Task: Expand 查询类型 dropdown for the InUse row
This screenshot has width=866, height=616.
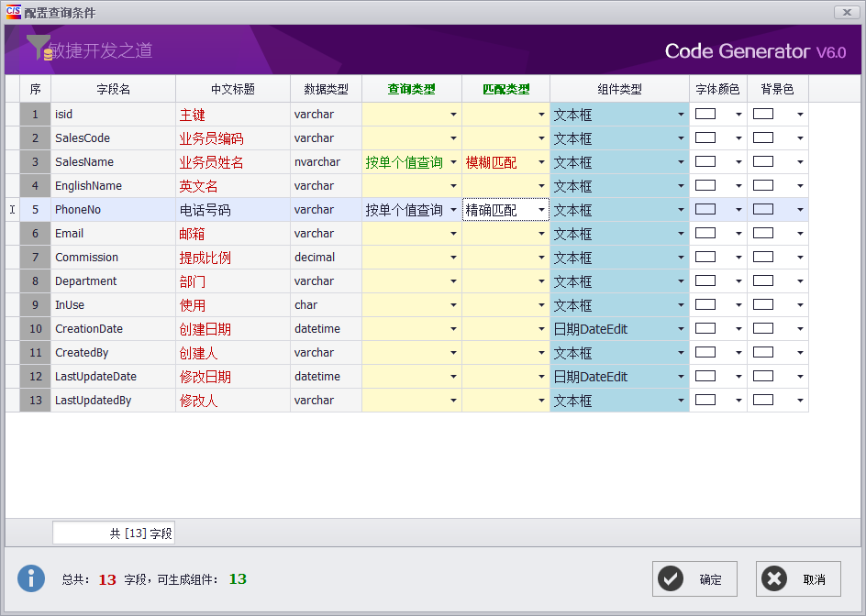Action: point(453,304)
